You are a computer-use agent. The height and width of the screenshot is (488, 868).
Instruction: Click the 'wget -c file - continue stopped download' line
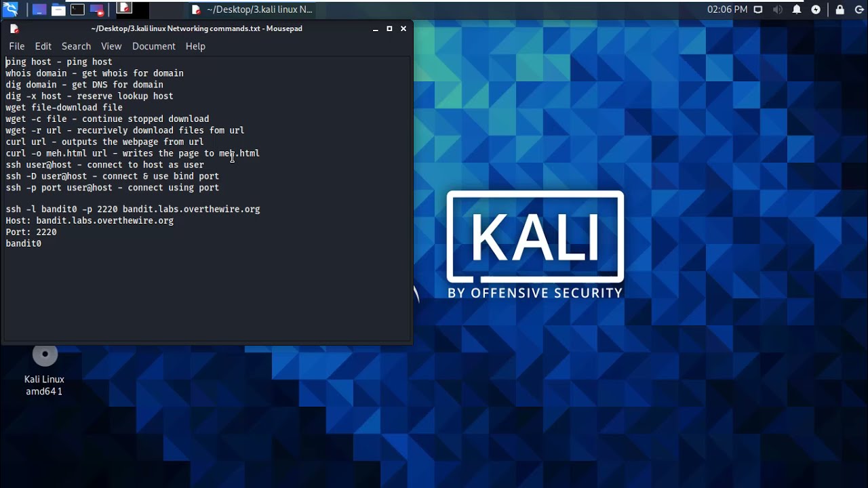[107, 119]
